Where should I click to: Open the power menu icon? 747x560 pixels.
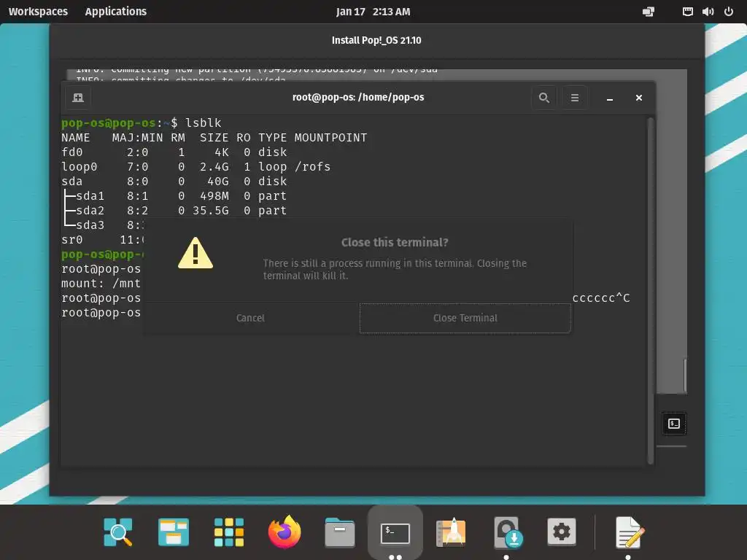pyautogui.click(x=729, y=12)
